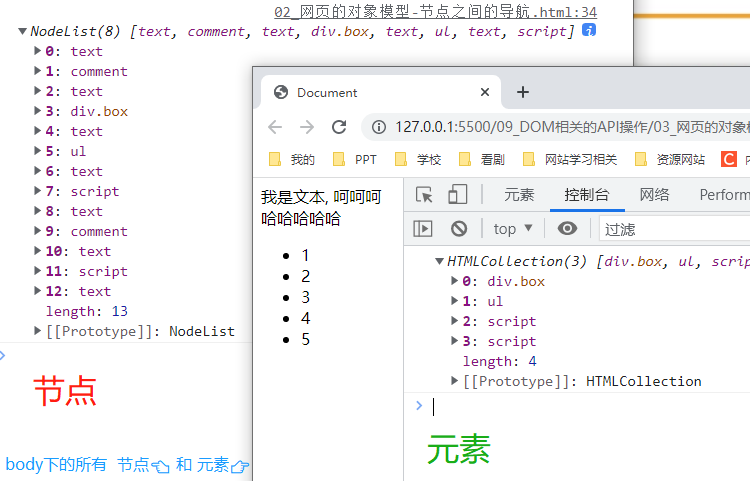Viewport: 750px width, 481px height.
Task: Show the console sidebar panel
Action: click(x=423, y=229)
